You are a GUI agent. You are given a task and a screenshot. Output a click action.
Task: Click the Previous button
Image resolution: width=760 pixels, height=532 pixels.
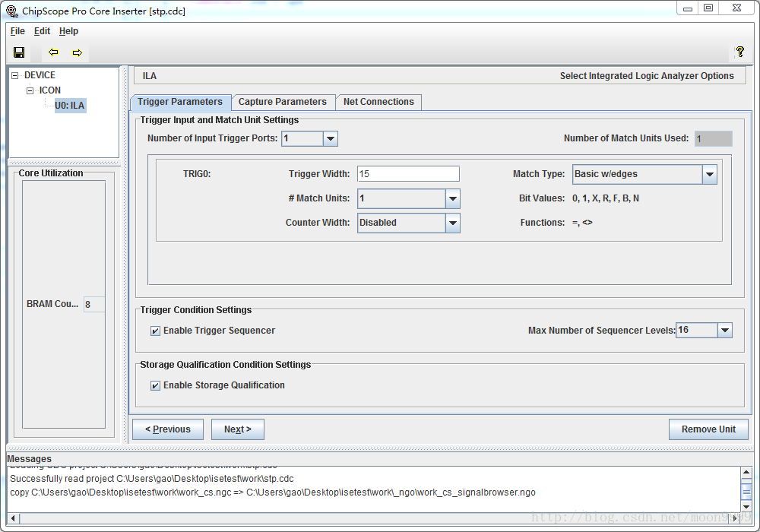tap(168, 429)
